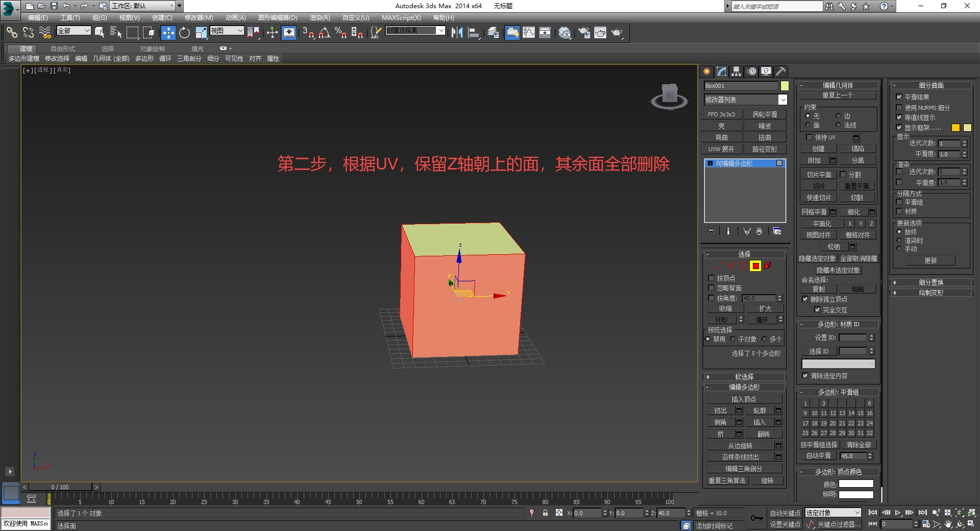Select the Move tool in the main toolbar

pos(168,33)
